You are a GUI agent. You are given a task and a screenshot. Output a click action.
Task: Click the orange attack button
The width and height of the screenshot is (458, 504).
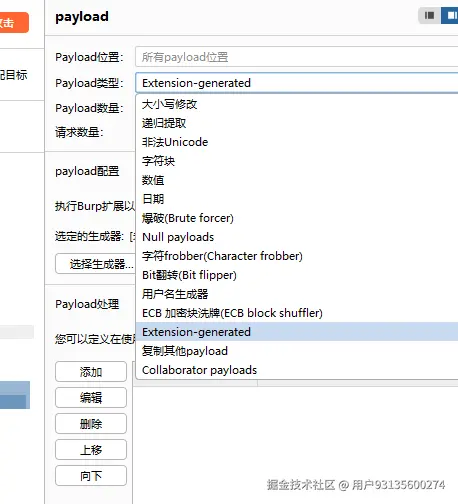tap(13, 22)
